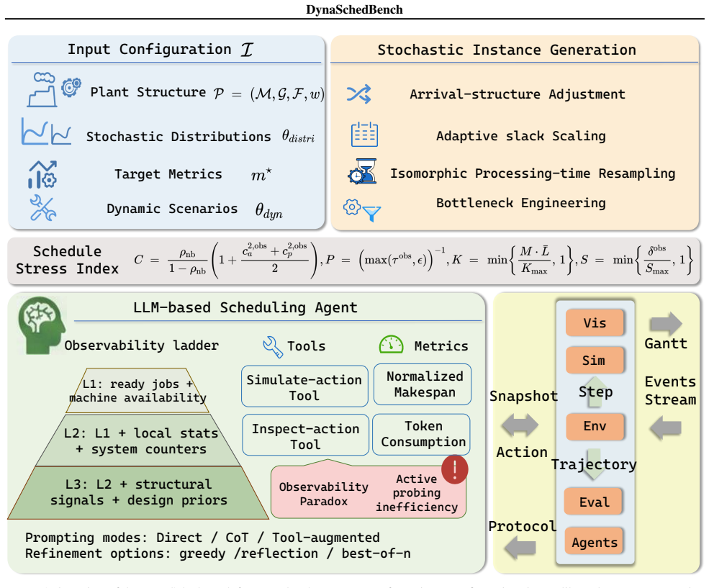Image resolution: width=709 pixels, height=588 pixels.
Task: Click the Schedule Stress Index label
Action: (x=67, y=260)
